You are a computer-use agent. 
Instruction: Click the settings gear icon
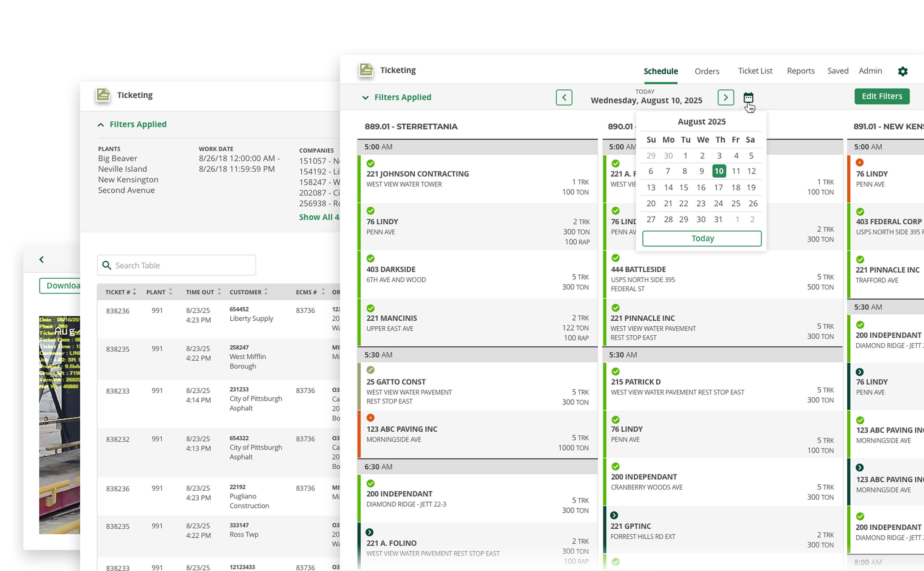coord(903,71)
